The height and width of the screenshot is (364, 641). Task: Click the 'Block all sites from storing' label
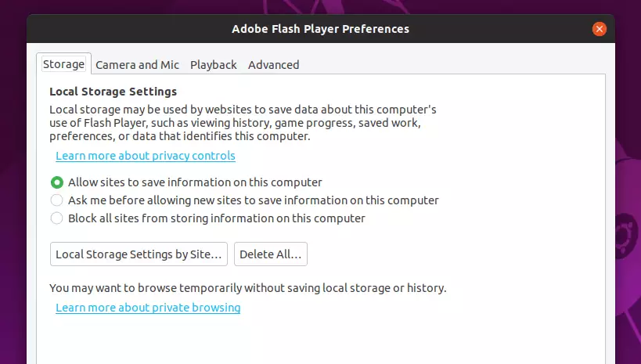217,218
